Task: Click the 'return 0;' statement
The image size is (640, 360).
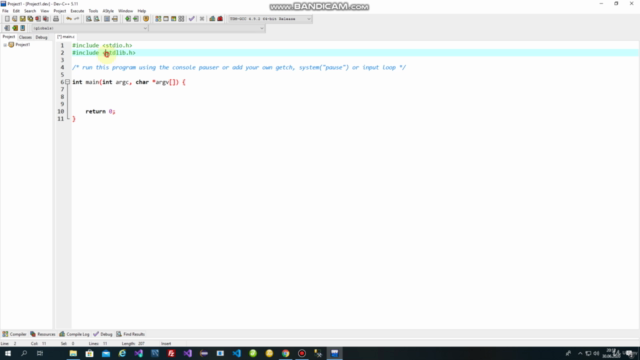Action: coord(100,111)
